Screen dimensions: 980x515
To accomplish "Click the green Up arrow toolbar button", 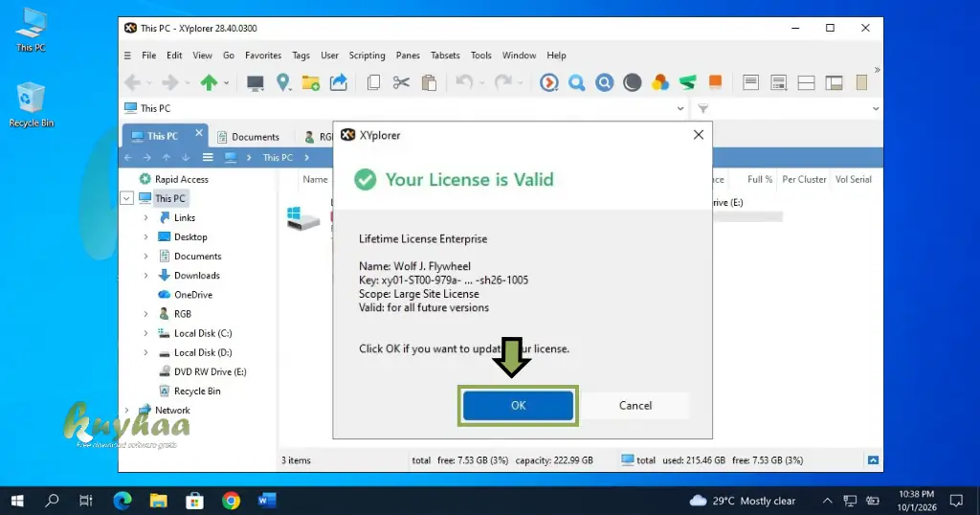I will [x=209, y=82].
